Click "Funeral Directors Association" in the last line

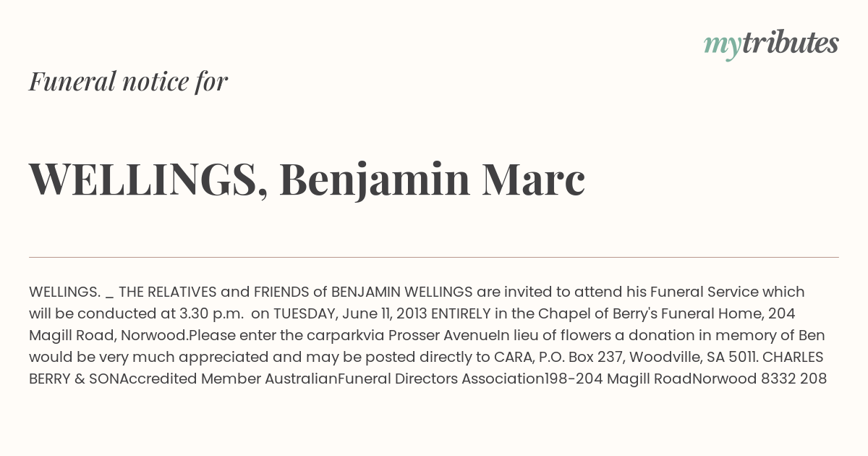(x=441, y=379)
